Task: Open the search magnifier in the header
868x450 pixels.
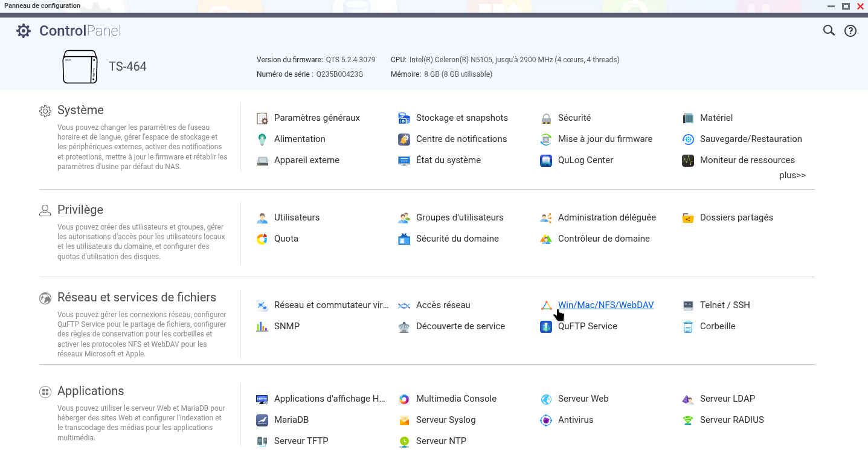Action: point(829,30)
